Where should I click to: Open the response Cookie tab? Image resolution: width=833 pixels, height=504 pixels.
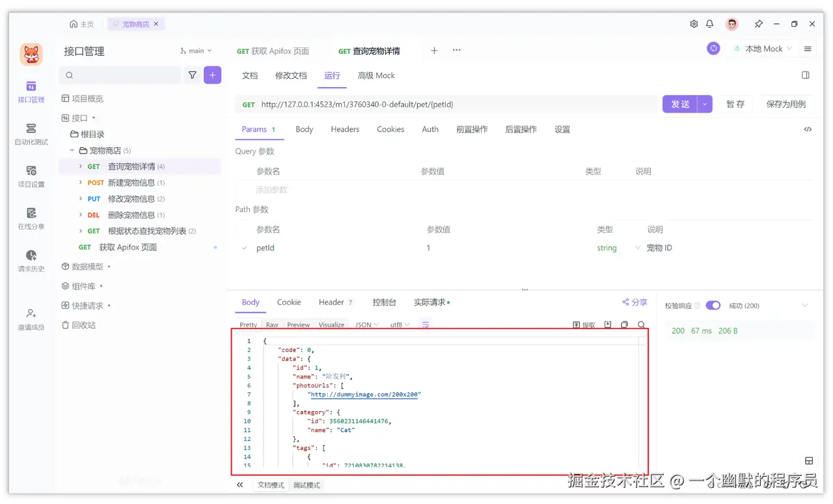click(289, 302)
